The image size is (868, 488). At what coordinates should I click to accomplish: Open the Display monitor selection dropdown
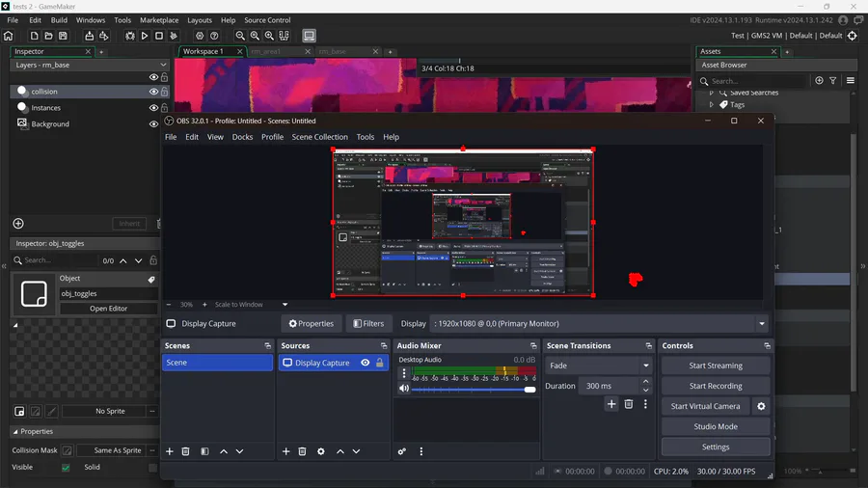(x=598, y=324)
